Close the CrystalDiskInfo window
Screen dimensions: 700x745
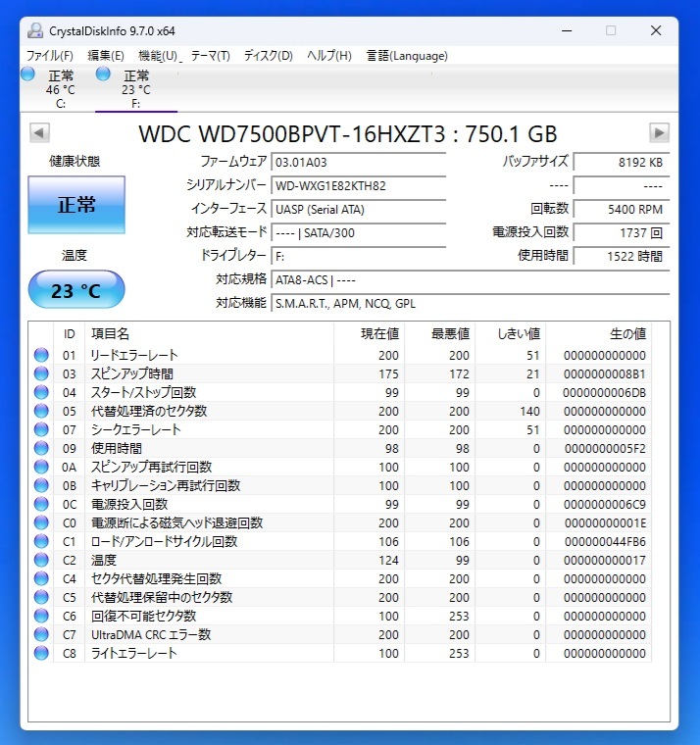(x=656, y=31)
